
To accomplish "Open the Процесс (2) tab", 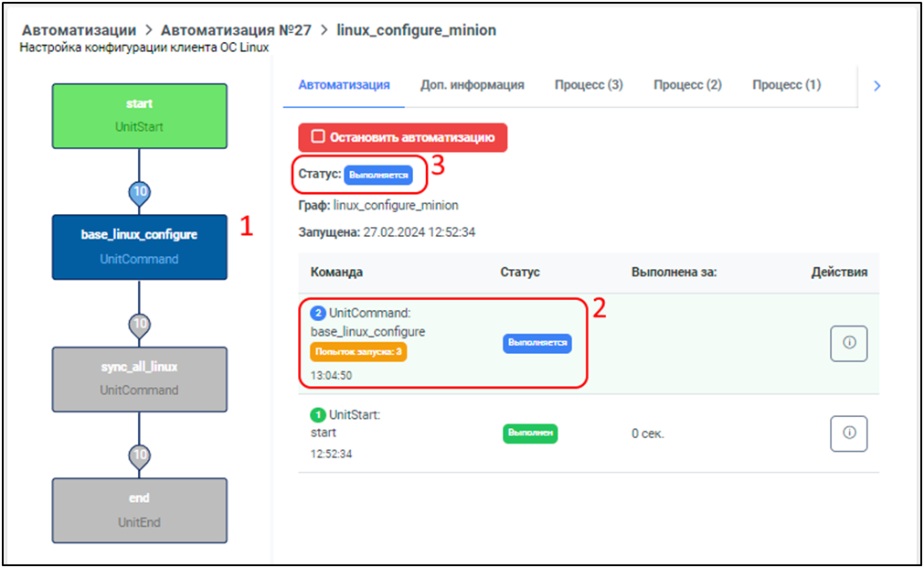I will [687, 85].
